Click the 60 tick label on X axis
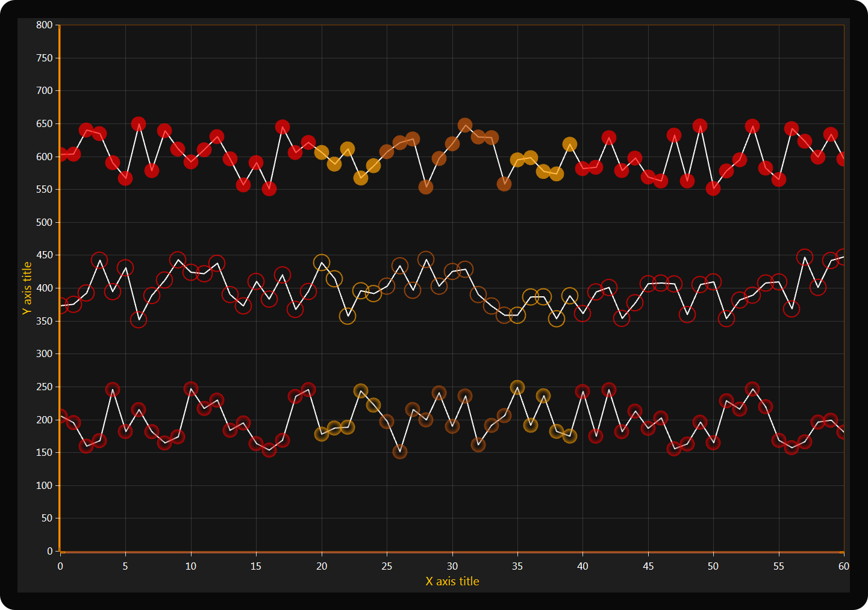Viewport: 868px width, 610px height. 843,567
